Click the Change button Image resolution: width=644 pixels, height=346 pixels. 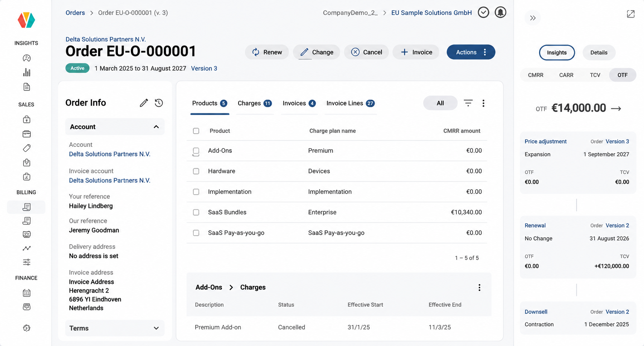(x=317, y=52)
